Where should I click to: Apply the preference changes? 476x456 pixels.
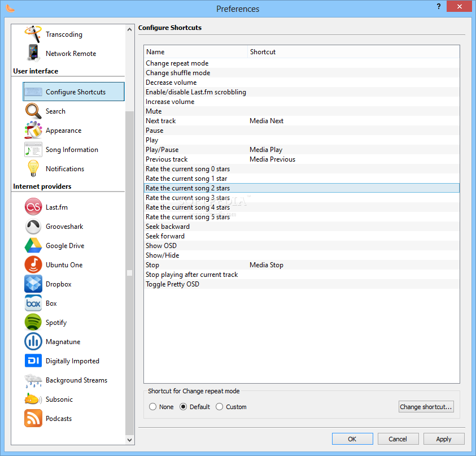point(444,439)
